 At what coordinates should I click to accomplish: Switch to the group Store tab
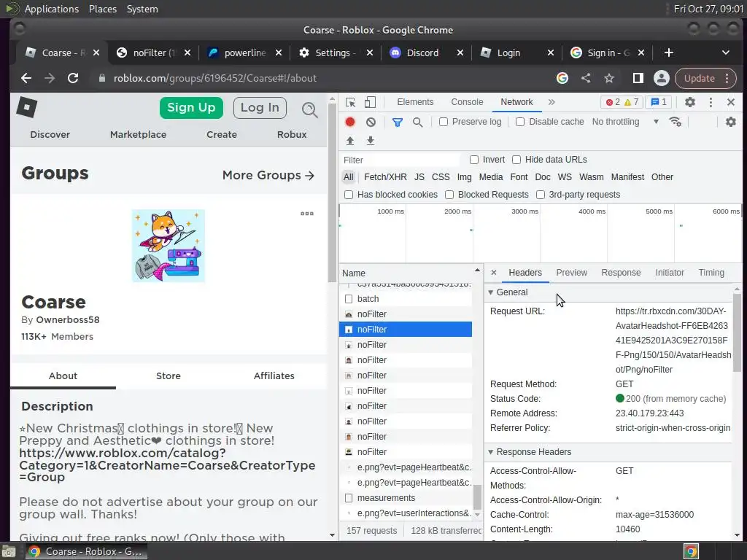click(169, 376)
